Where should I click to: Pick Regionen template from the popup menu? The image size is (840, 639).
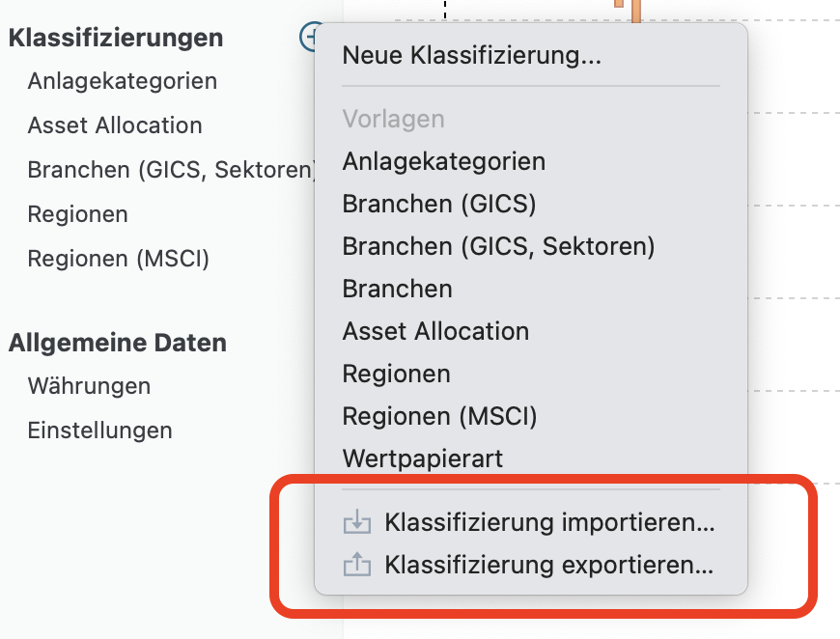click(396, 374)
